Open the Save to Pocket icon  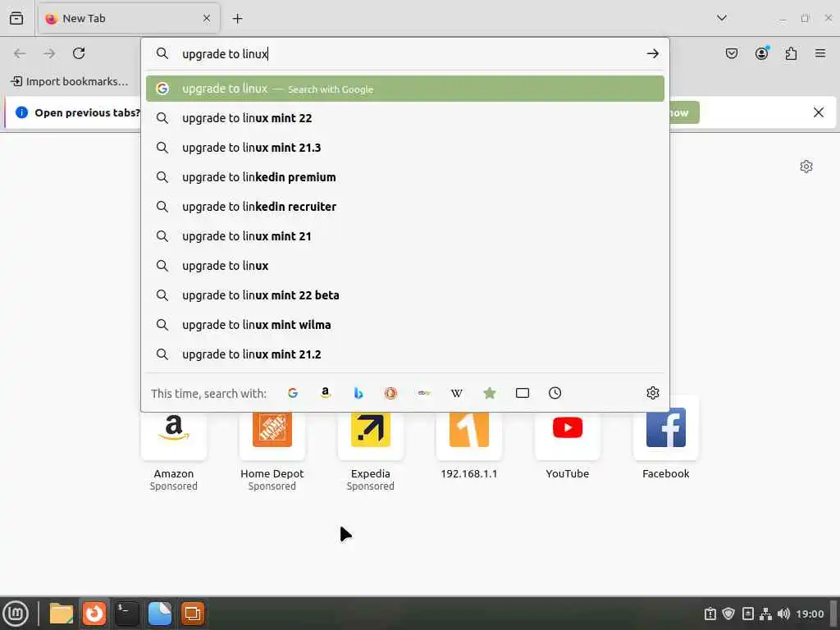(x=731, y=53)
